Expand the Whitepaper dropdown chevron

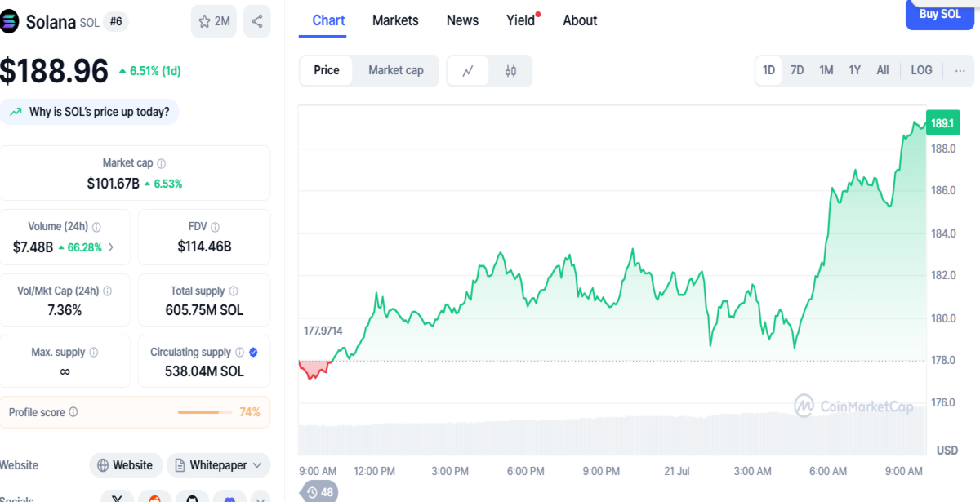(257, 465)
